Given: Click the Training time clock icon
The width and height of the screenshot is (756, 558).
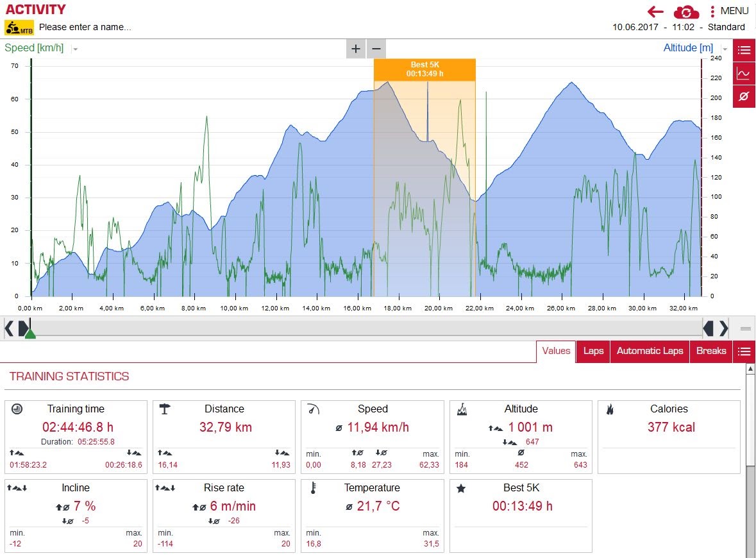Looking at the screenshot, I should click(x=17, y=409).
